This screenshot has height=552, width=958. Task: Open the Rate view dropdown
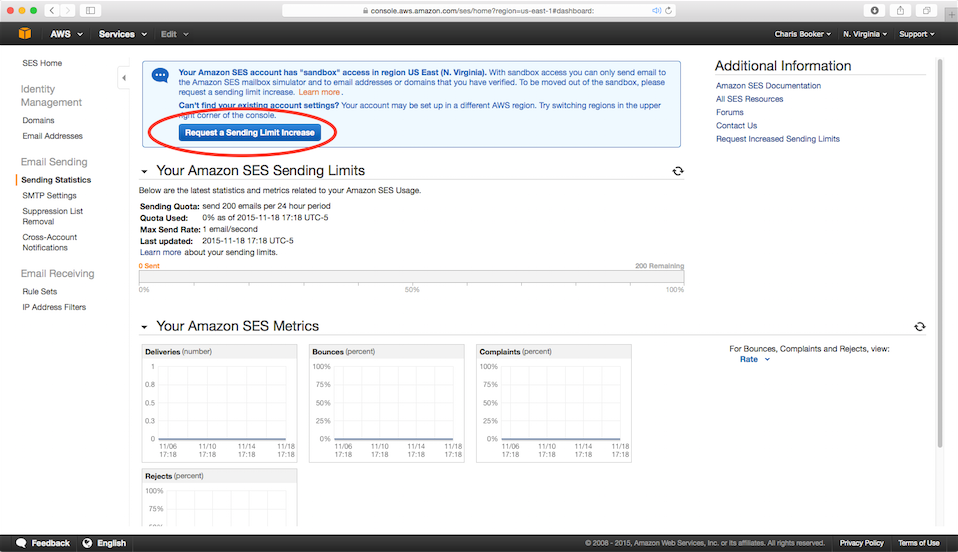pos(755,359)
